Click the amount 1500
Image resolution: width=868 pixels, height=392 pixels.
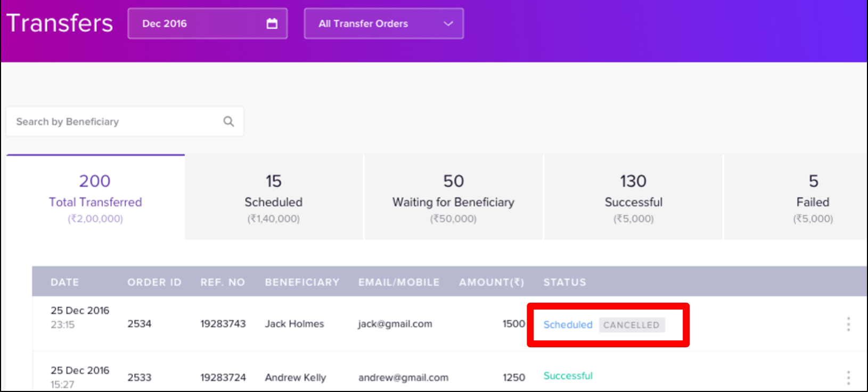click(514, 324)
